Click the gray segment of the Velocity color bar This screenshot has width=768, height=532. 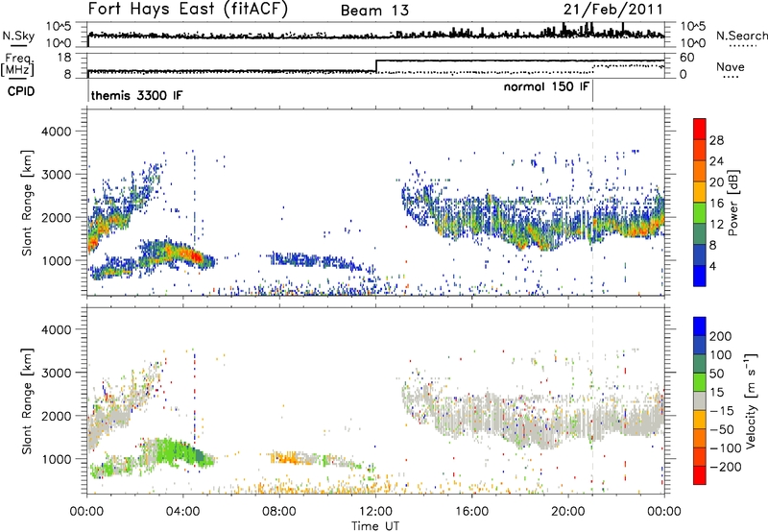point(700,401)
